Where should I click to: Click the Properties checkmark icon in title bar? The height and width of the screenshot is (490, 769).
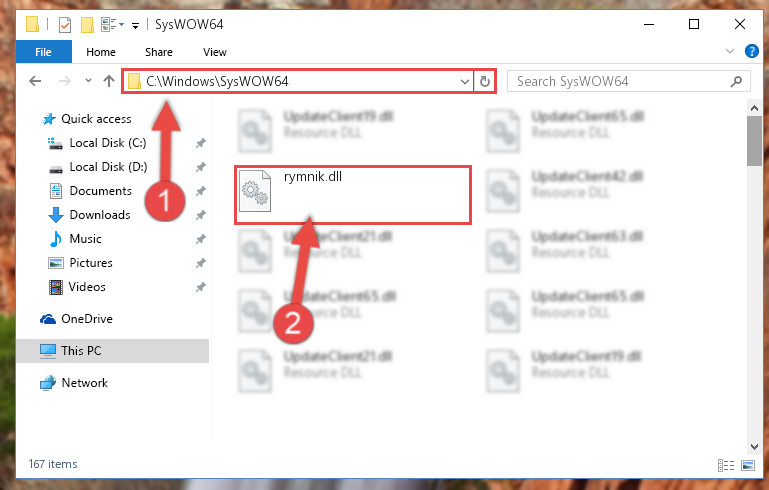[65, 25]
